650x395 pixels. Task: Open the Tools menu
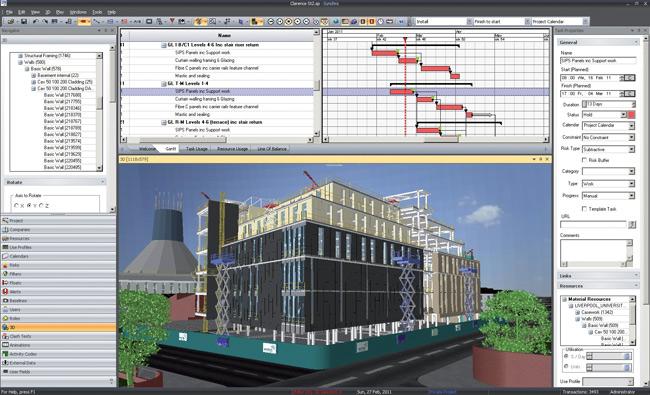point(97,12)
